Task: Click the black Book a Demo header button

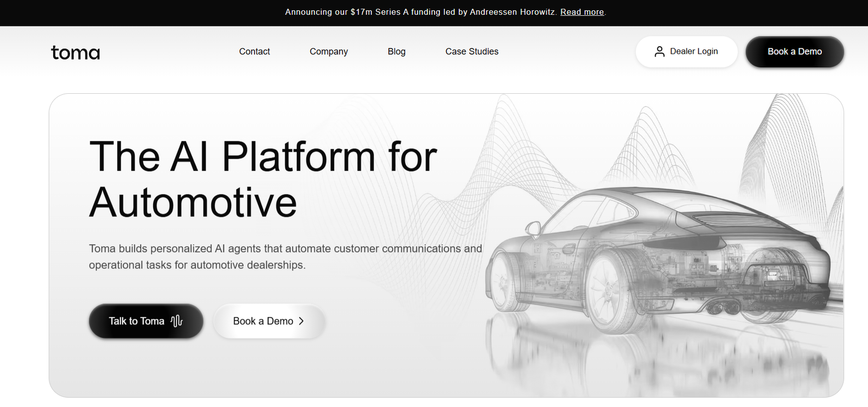Action: point(794,51)
